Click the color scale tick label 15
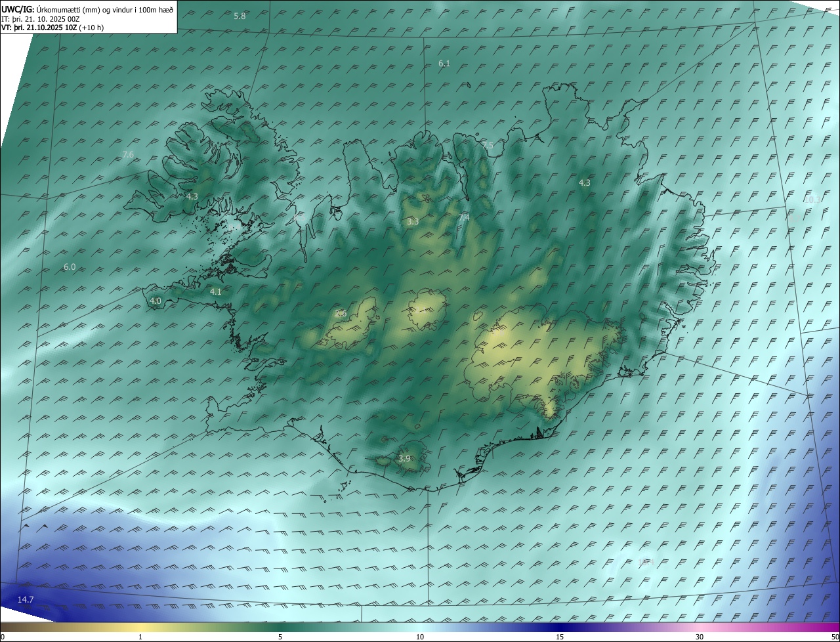The width and height of the screenshot is (840, 642). click(x=560, y=637)
